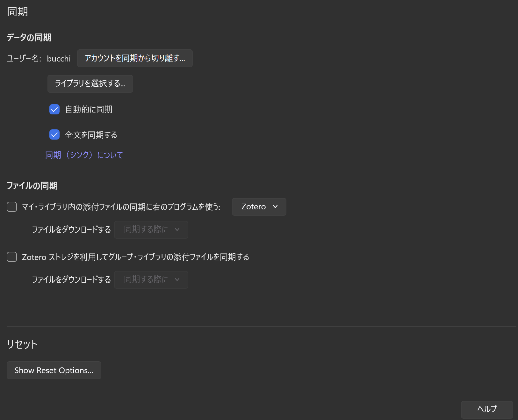Open My Library download timing dropdown
Viewport: 518px width, 420px height.
pyautogui.click(x=151, y=230)
